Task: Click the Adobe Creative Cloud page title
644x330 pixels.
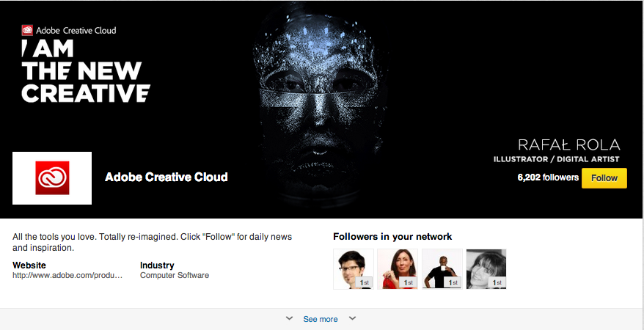Action: pyautogui.click(x=167, y=177)
